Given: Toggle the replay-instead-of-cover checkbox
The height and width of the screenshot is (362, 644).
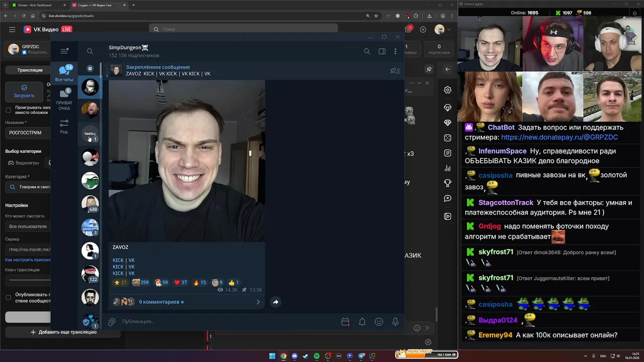Looking at the screenshot, I should [x=8, y=110].
